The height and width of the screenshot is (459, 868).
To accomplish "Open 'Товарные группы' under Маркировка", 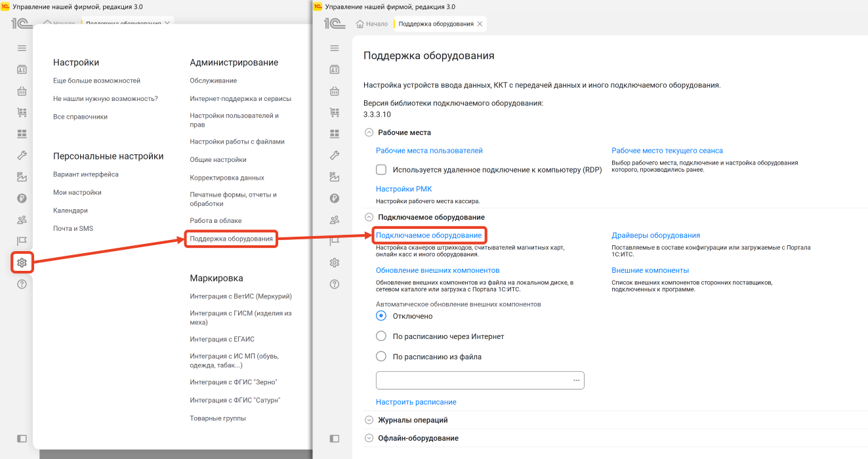I will click(x=218, y=418).
